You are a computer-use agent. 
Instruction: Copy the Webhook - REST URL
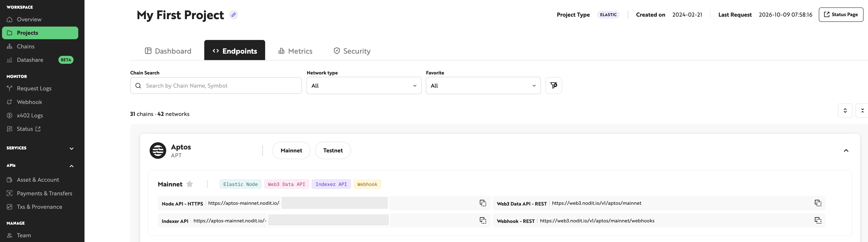(x=818, y=220)
